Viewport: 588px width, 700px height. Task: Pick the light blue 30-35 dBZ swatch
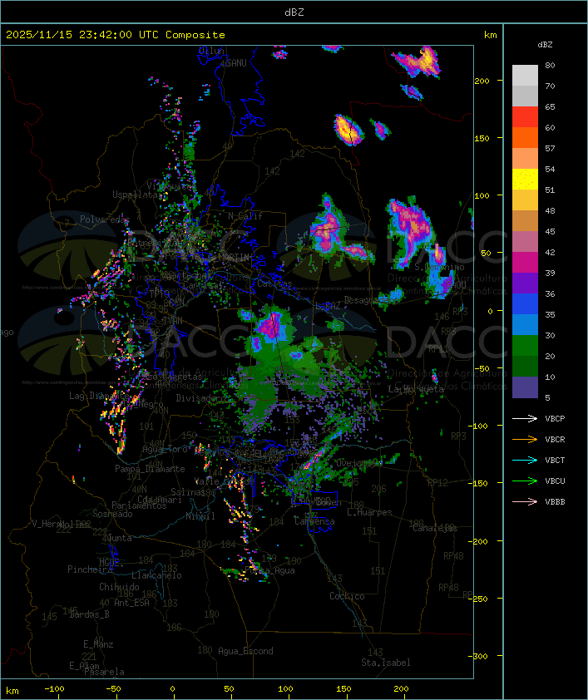pos(525,324)
